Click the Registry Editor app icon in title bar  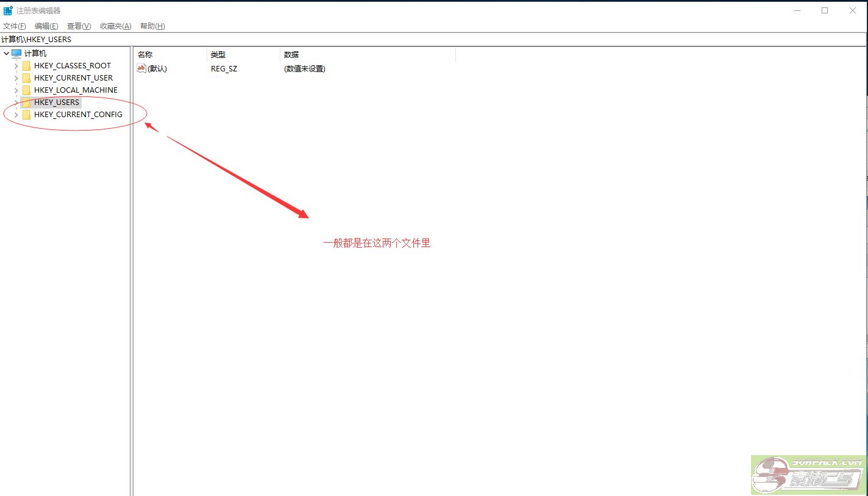pos(8,10)
